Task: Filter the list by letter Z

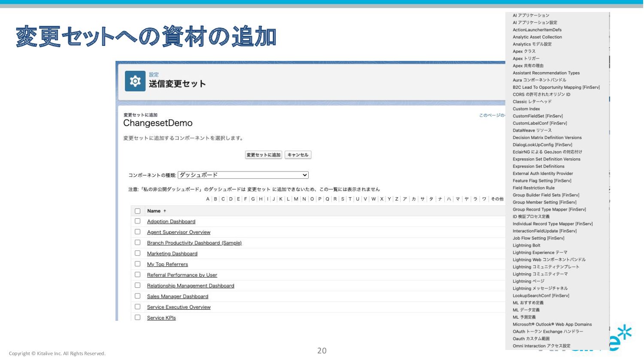Action: point(396,199)
